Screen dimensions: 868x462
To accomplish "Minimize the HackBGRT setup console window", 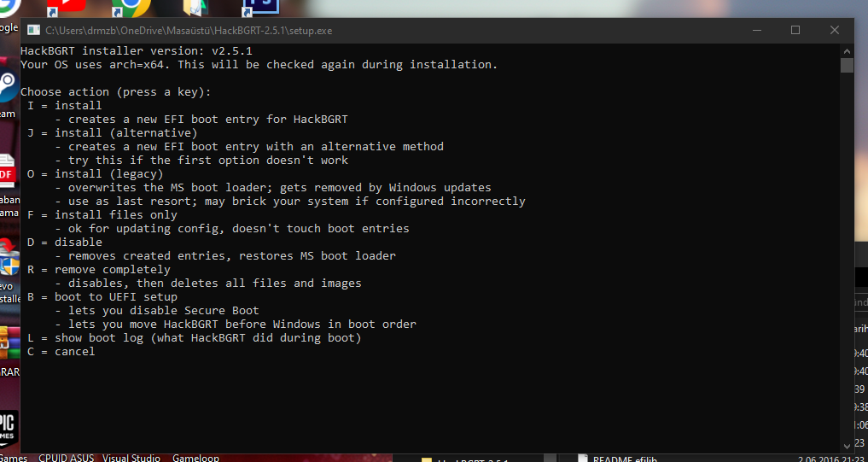I will coord(756,31).
